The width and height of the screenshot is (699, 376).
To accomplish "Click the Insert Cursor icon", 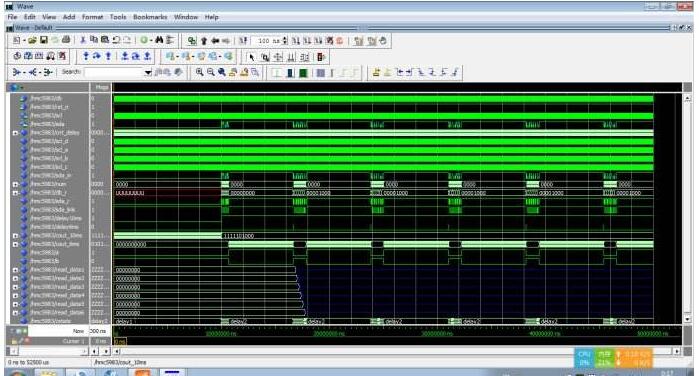I will pyautogui.click(x=377, y=72).
